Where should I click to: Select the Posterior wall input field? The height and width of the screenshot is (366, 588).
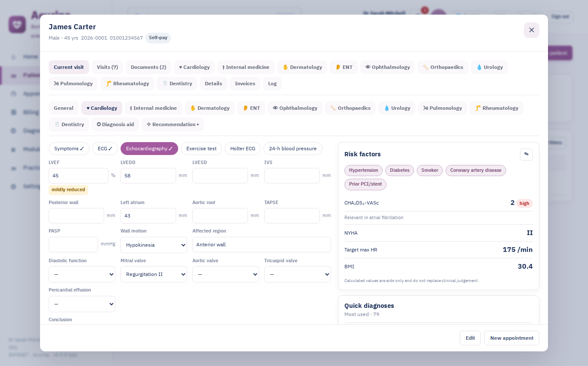click(76, 216)
